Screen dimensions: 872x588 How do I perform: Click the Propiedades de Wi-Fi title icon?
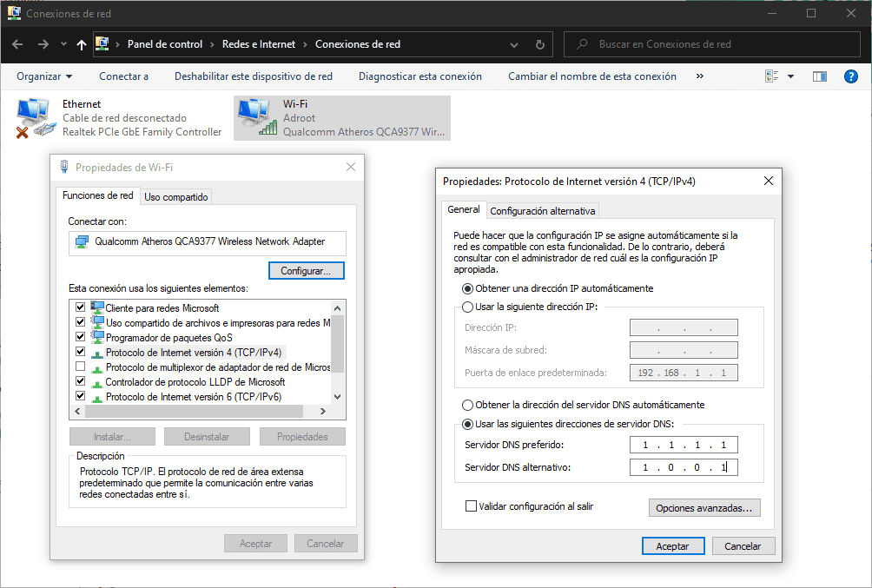[64, 167]
